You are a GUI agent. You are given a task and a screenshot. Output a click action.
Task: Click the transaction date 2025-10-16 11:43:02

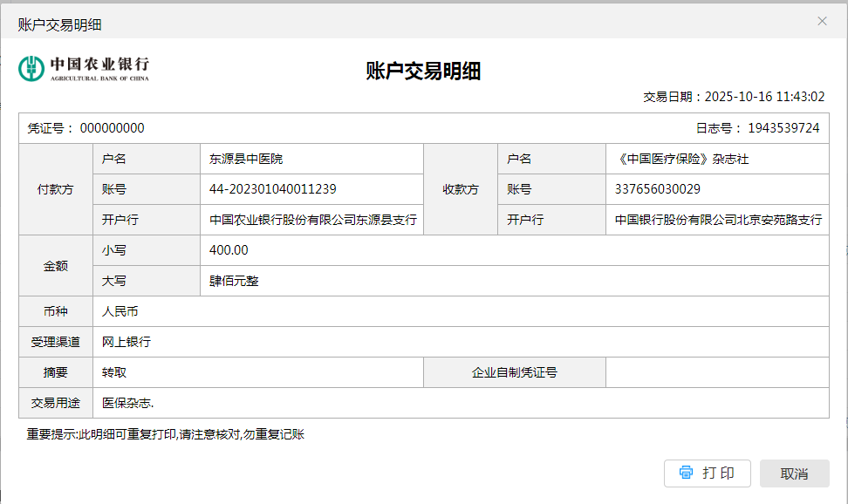763,97
